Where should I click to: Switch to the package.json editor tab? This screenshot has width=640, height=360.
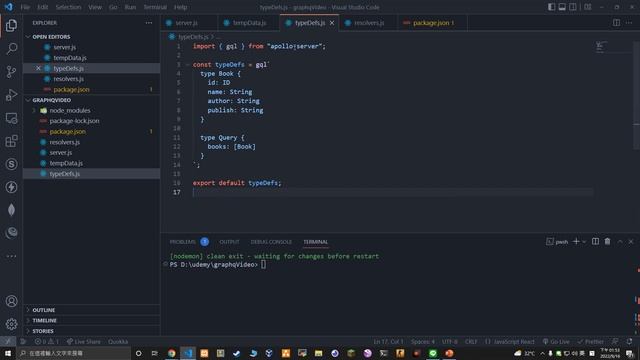click(433, 23)
